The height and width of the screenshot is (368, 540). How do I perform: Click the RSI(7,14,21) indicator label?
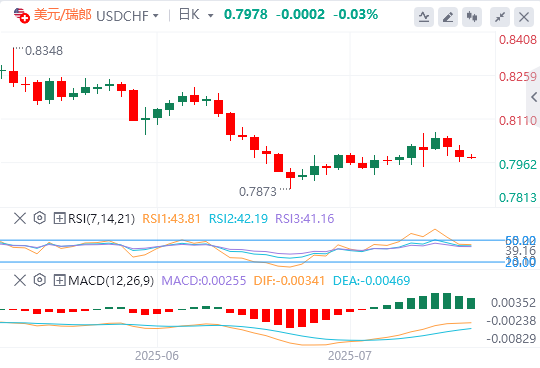tap(101, 219)
